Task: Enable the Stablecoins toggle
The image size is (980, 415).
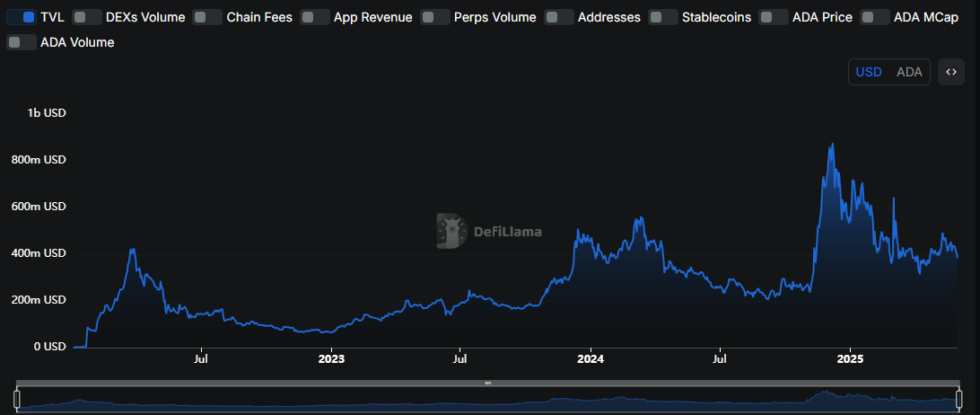Action: coord(663,18)
